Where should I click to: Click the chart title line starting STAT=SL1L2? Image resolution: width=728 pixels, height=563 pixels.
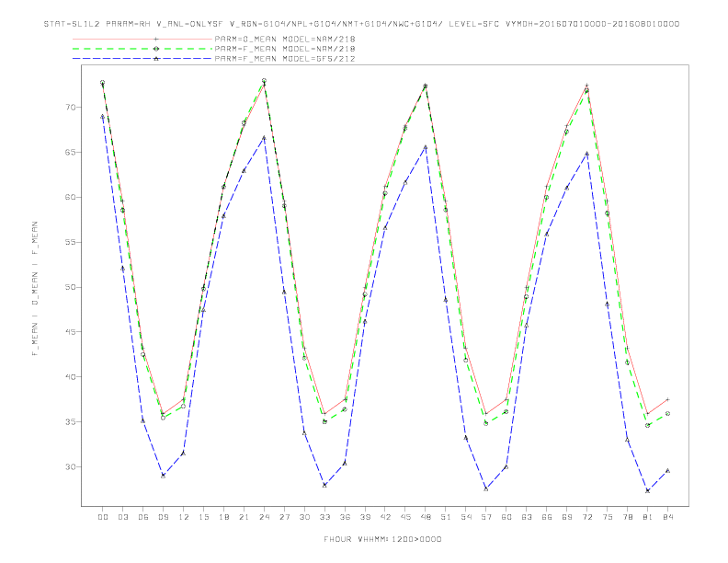(361, 24)
